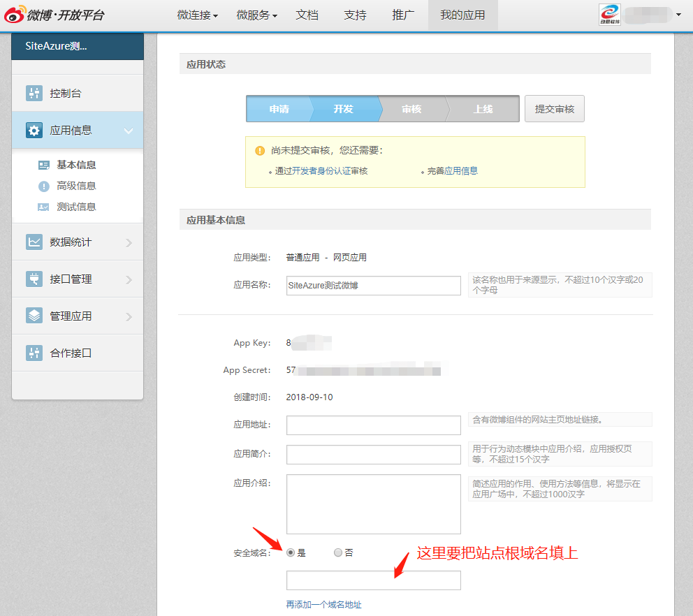
Task: Click the 数据统计 chart icon
Action: point(34,242)
